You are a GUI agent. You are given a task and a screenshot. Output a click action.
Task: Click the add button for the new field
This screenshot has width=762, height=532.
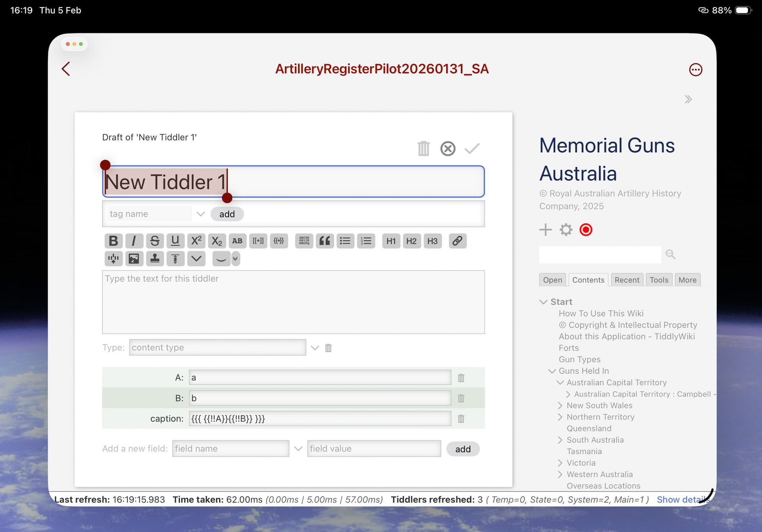point(463,449)
